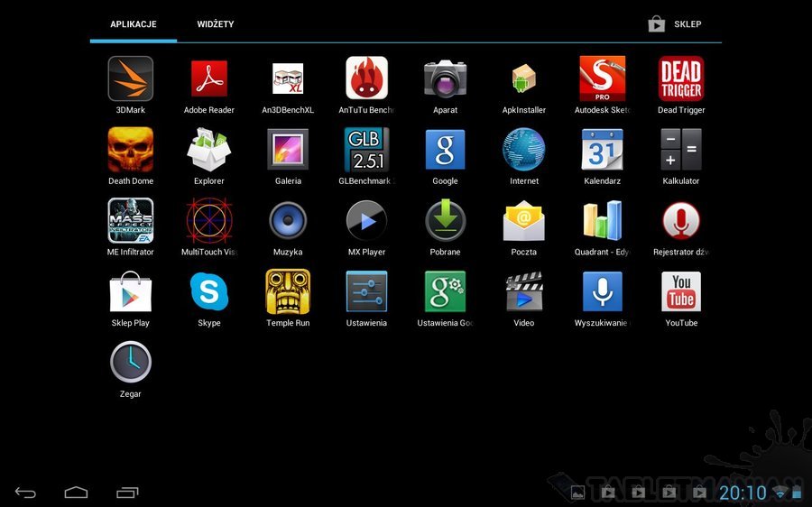Open the Kalkulator app
812x507 pixels.
point(681,150)
